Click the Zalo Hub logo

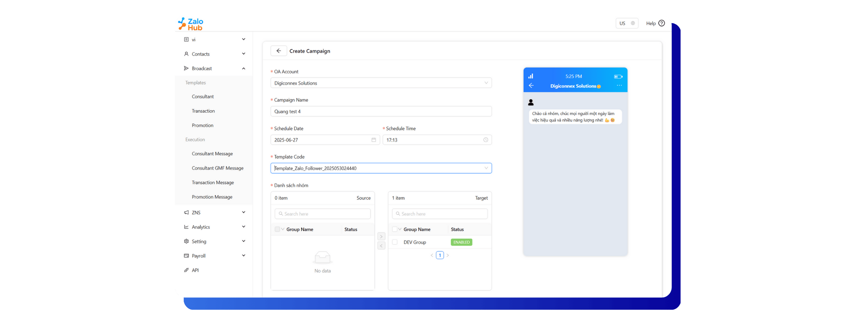point(191,24)
